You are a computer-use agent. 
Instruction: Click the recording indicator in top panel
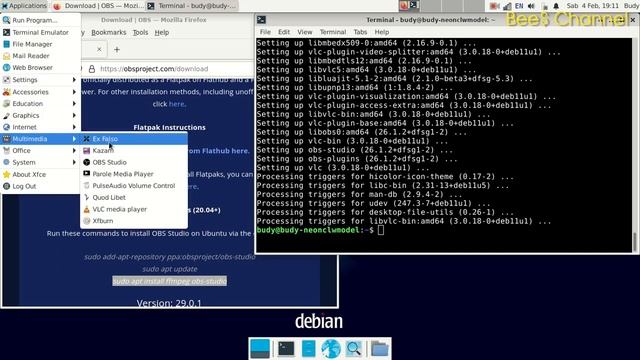click(x=494, y=6)
